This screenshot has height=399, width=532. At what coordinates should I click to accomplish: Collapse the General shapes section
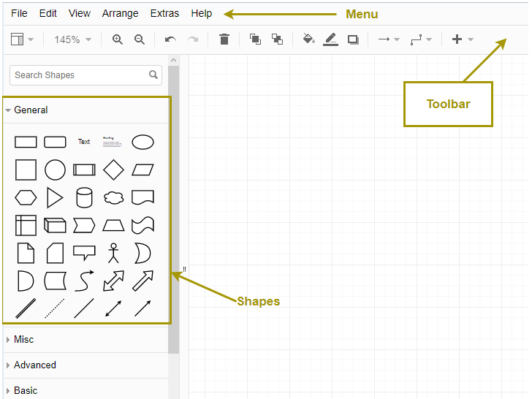(85, 110)
